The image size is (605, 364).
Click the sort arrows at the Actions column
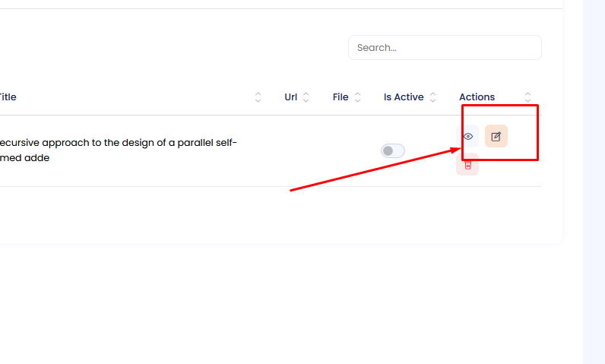pos(528,97)
